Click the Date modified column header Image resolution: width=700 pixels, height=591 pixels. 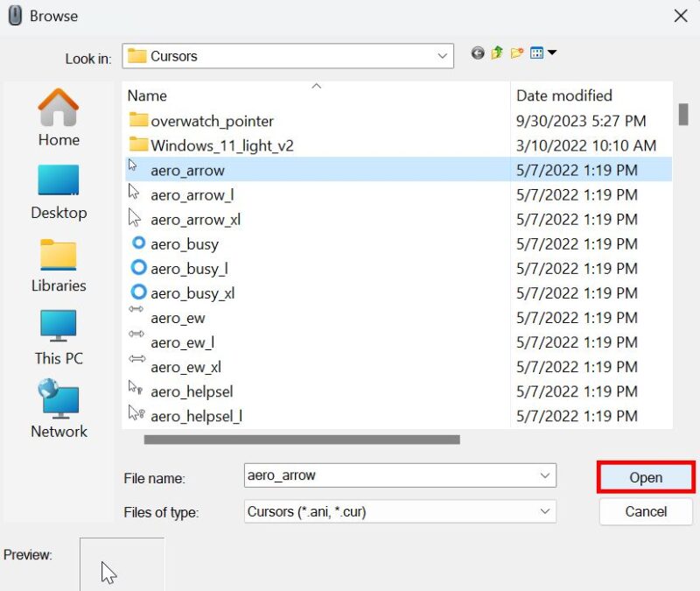click(x=563, y=95)
